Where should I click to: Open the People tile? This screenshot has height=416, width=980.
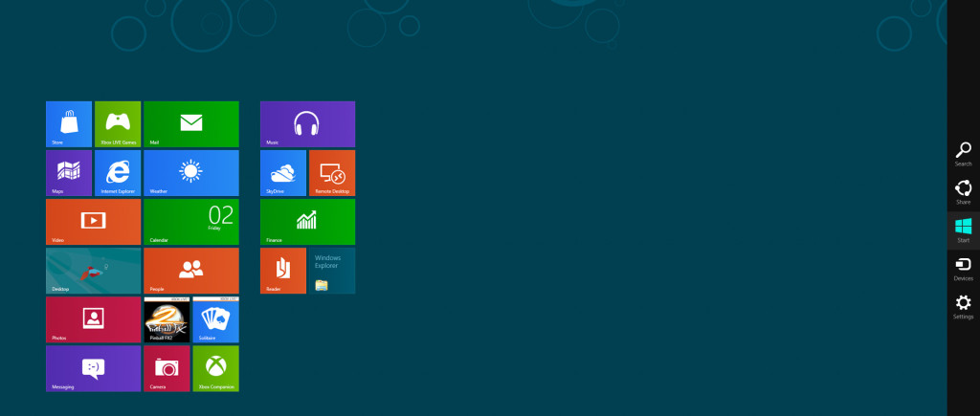(191, 271)
